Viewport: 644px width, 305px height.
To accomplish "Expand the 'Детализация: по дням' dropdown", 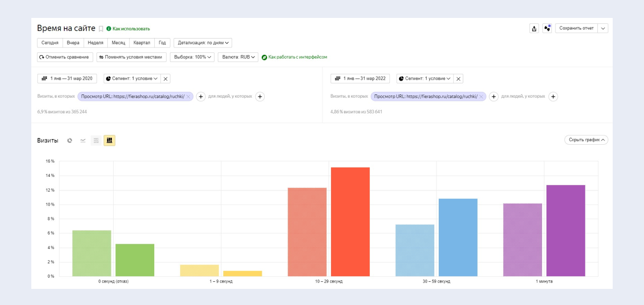I will point(203,43).
